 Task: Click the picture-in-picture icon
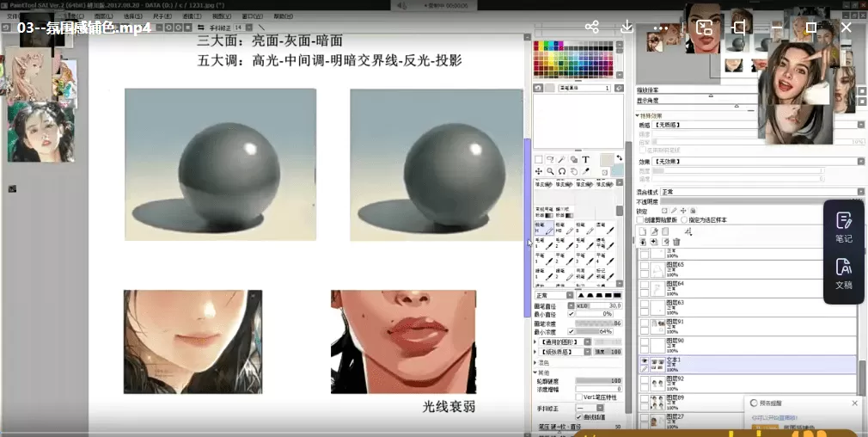(704, 28)
